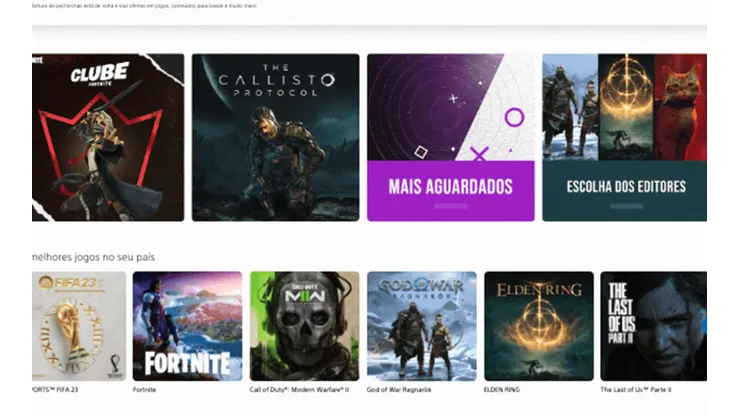Click the 'ELDEN RING' title text
The width and height of the screenshot is (740, 416).
click(502, 390)
